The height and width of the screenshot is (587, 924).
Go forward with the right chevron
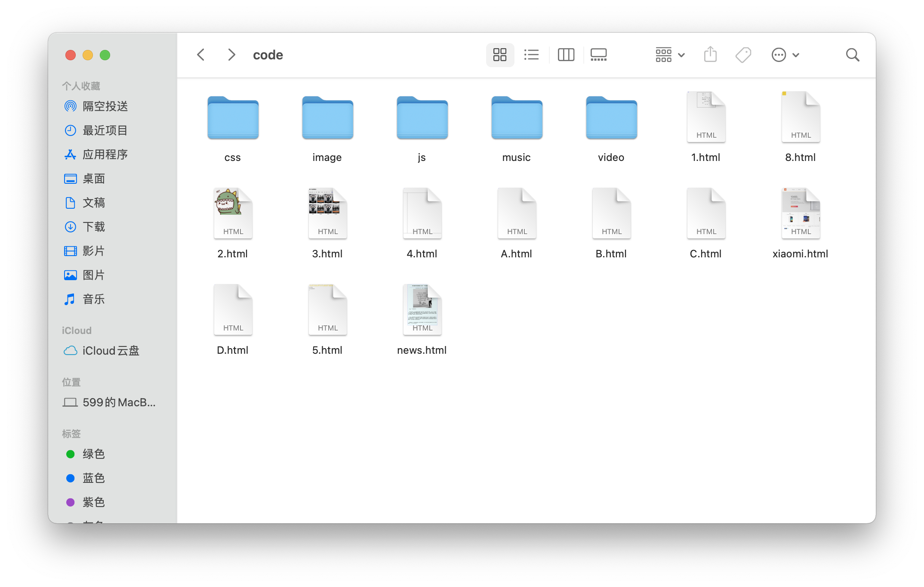pos(231,55)
